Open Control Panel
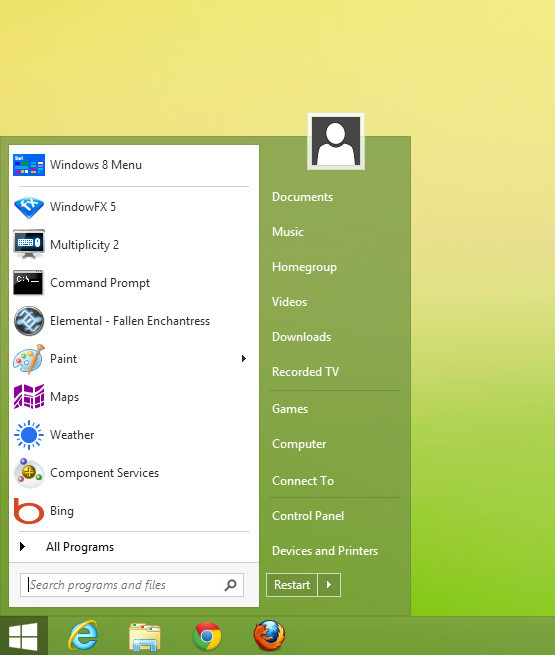 pyautogui.click(x=308, y=516)
